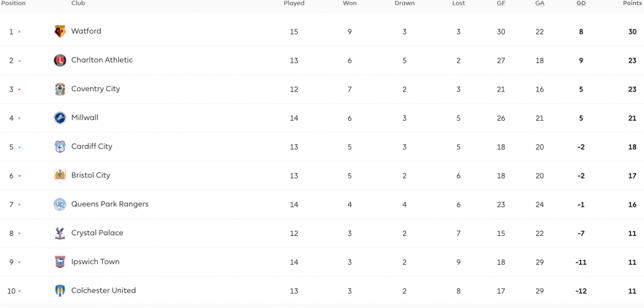Screen dimensions: 644x308
Task: Click the Crystal Palace club badge
Action: [x=60, y=233]
